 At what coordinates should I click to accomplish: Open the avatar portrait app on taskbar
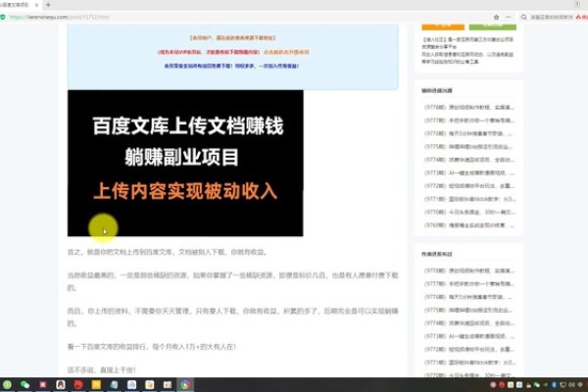point(61,384)
